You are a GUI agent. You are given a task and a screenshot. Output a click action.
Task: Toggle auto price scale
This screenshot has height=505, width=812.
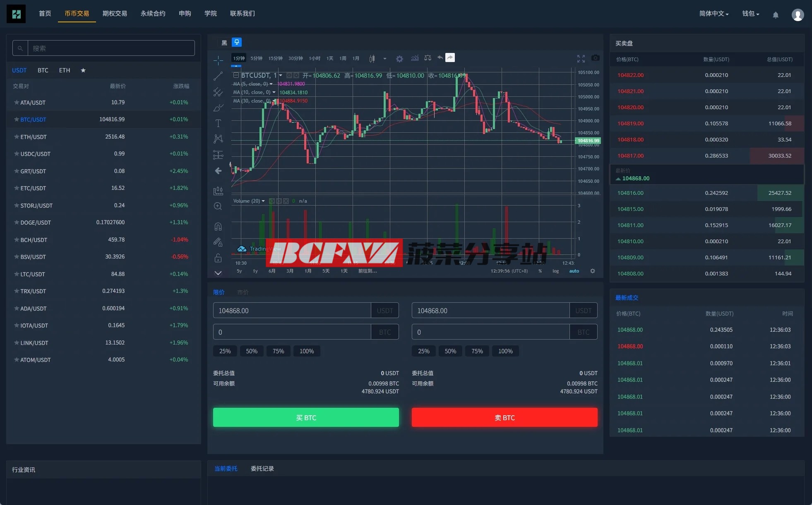tap(574, 271)
